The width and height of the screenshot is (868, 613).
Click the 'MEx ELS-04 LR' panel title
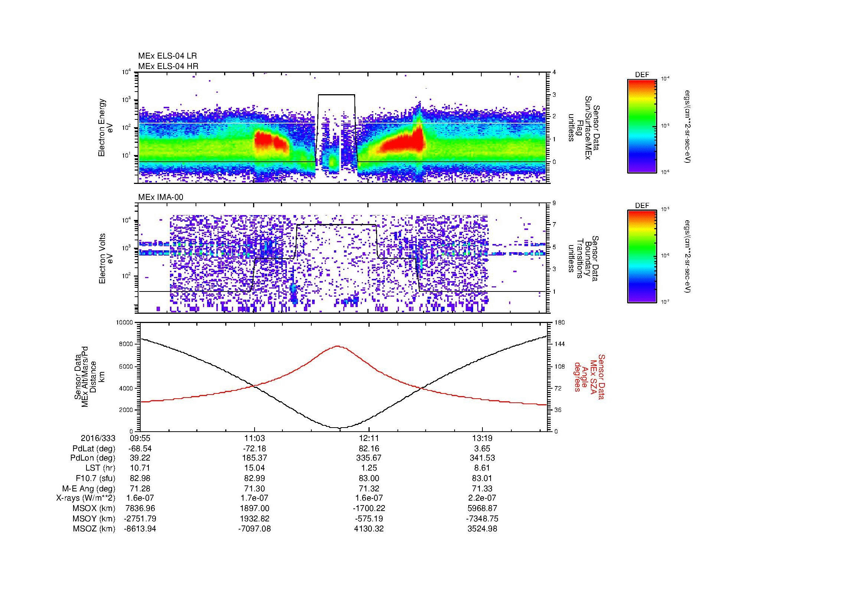(x=167, y=56)
